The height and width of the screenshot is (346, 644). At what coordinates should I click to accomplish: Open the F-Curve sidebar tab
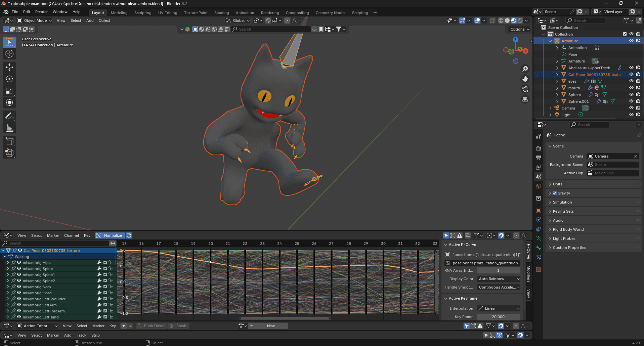tap(528, 251)
